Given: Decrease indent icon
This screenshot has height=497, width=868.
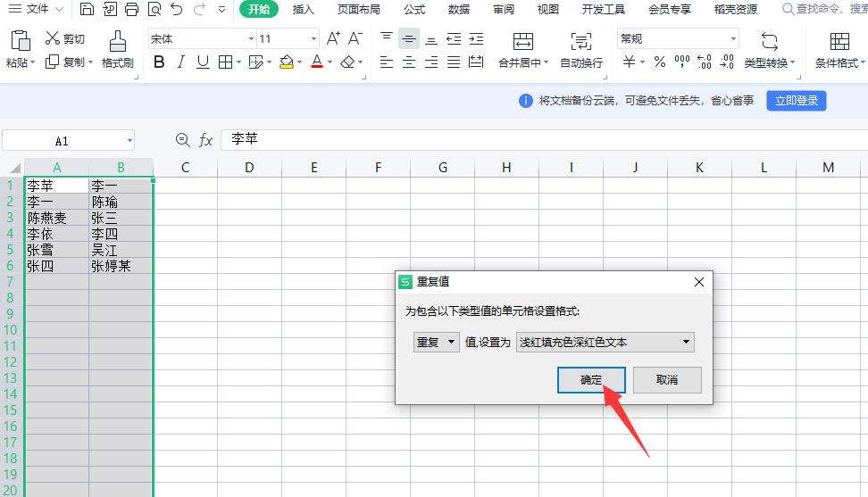Looking at the screenshot, I should pyautogui.click(x=454, y=38).
